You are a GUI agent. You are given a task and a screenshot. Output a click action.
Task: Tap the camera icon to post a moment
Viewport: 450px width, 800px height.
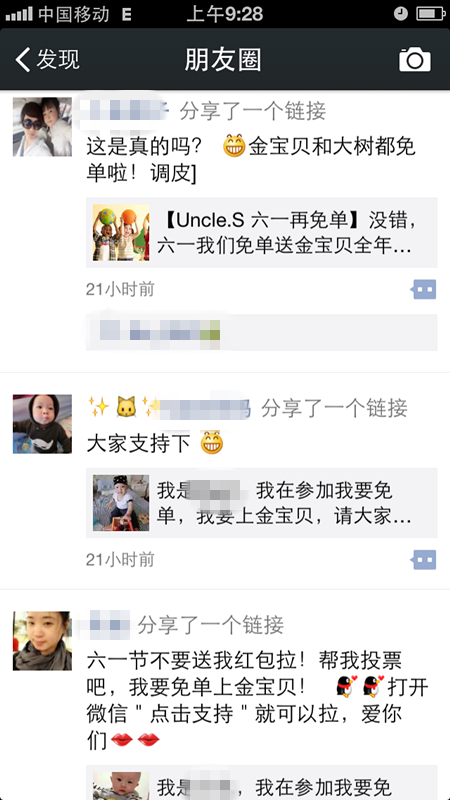(x=415, y=60)
